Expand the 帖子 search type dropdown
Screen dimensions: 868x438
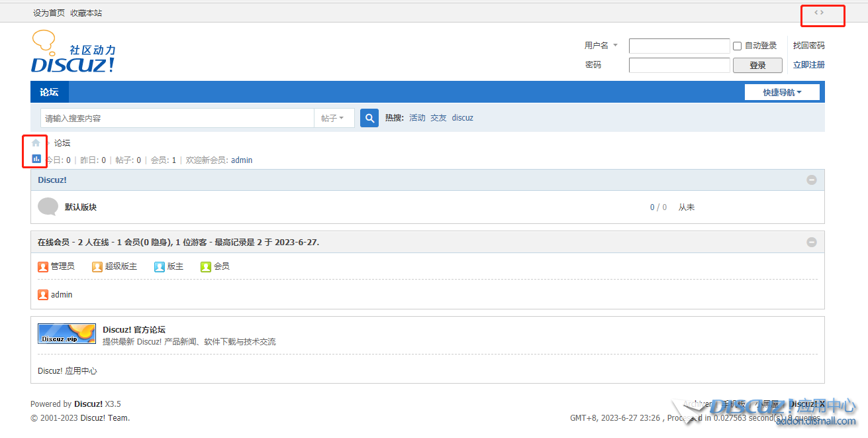pos(333,118)
